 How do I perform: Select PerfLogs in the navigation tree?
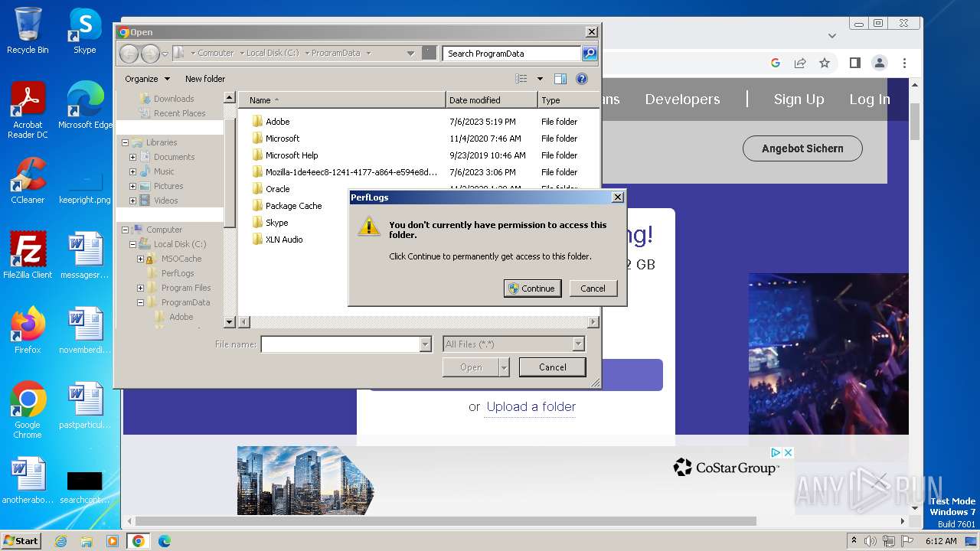point(177,273)
